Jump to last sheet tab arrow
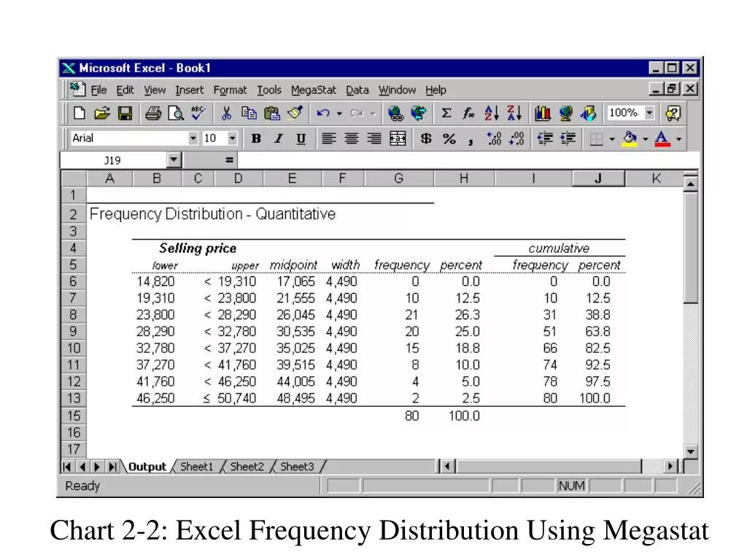 (112, 467)
